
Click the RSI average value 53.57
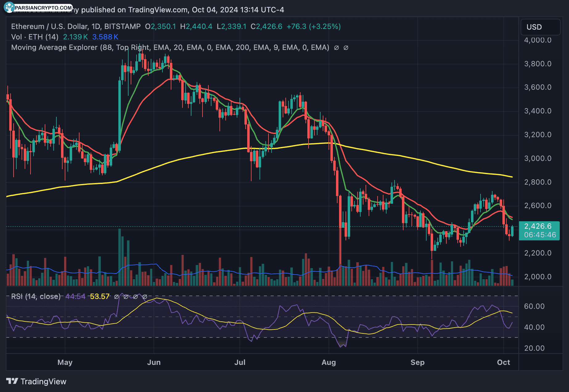point(100,296)
